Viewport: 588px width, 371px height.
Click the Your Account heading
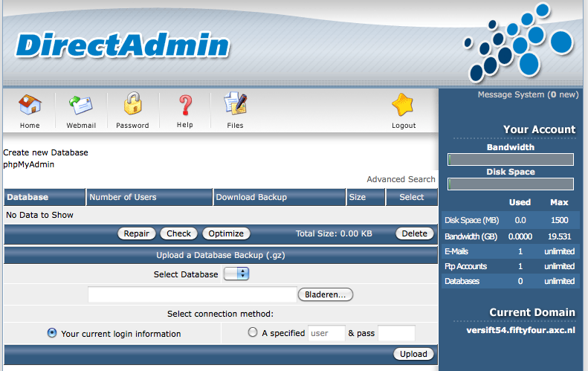coord(539,129)
